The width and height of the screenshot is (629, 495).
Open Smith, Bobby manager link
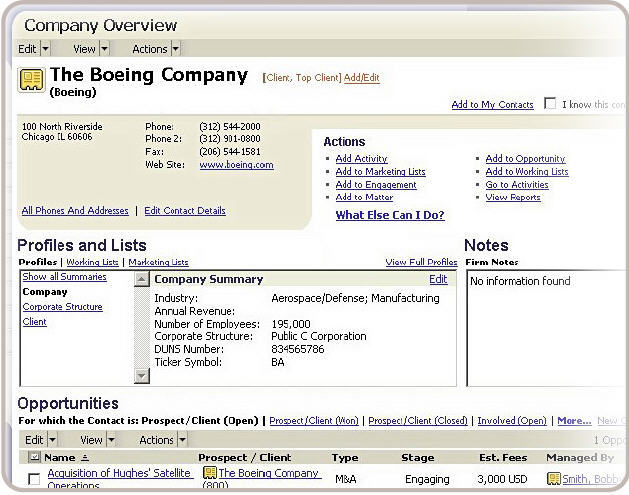[x=592, y=479]
